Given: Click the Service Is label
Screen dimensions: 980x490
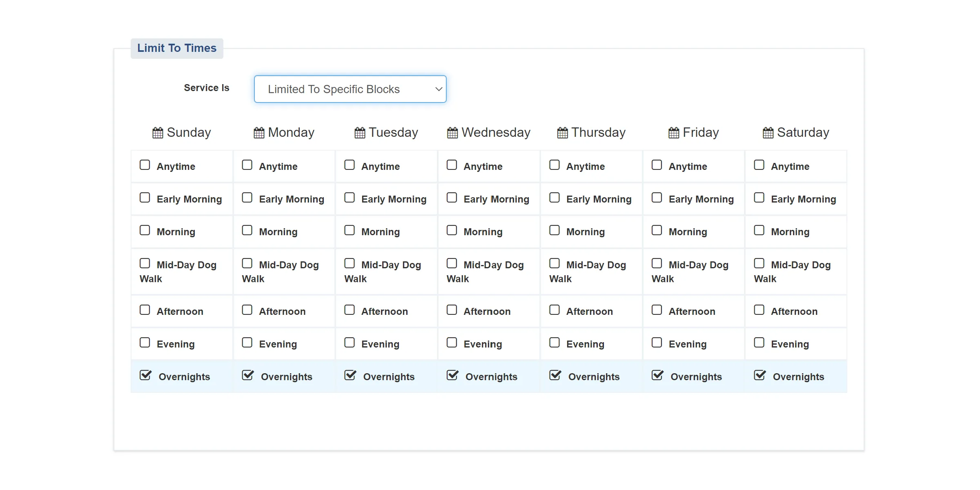Looking at the screenshot, I should coord(207,88).
